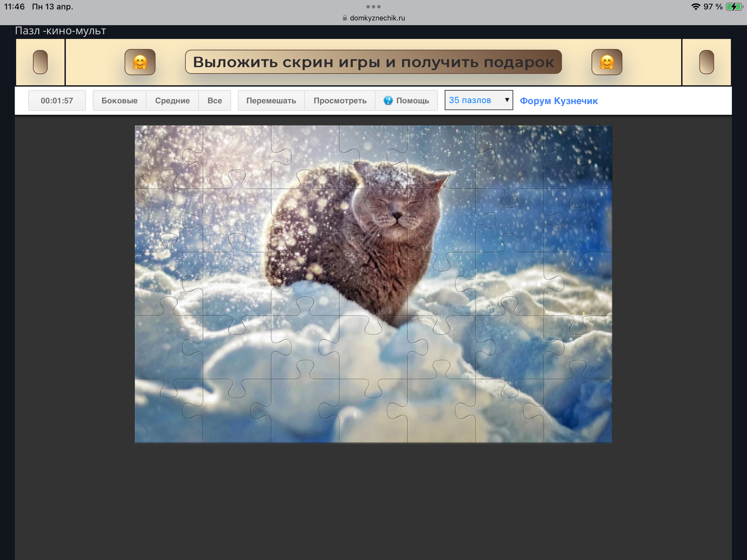Screen dimensions: 747x560
Task: Click the dropdown arrow on puzzle count selector
Action: tap(507, 100)
